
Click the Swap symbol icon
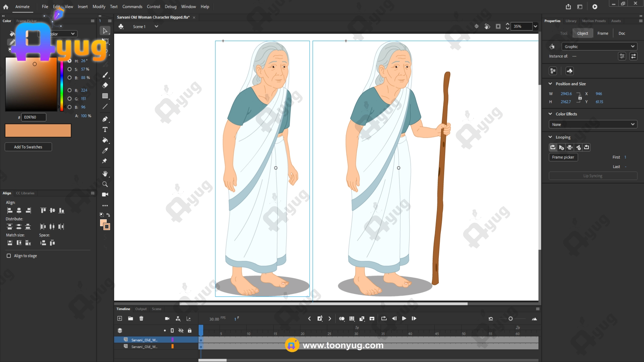pyautogui.click(x=633, y=56)
